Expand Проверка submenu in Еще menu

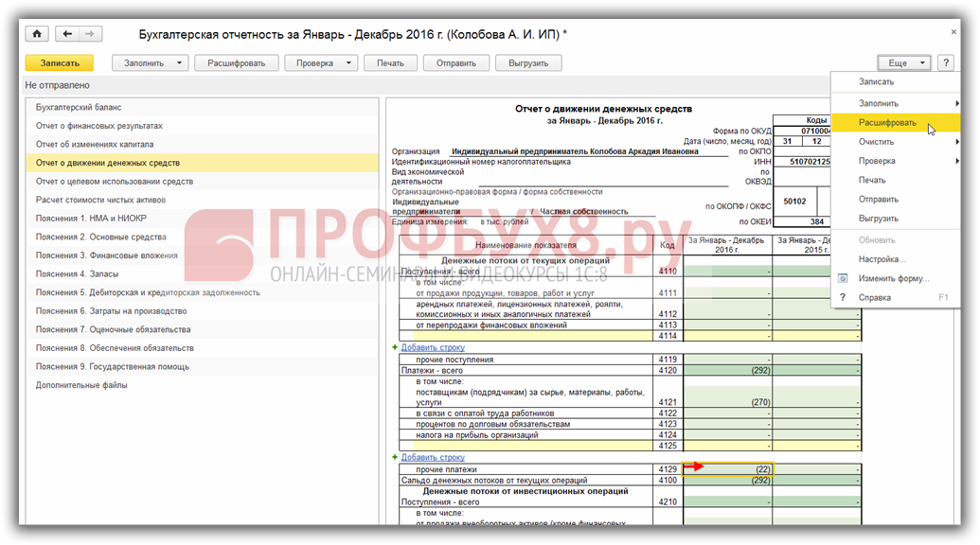(957, 161)
